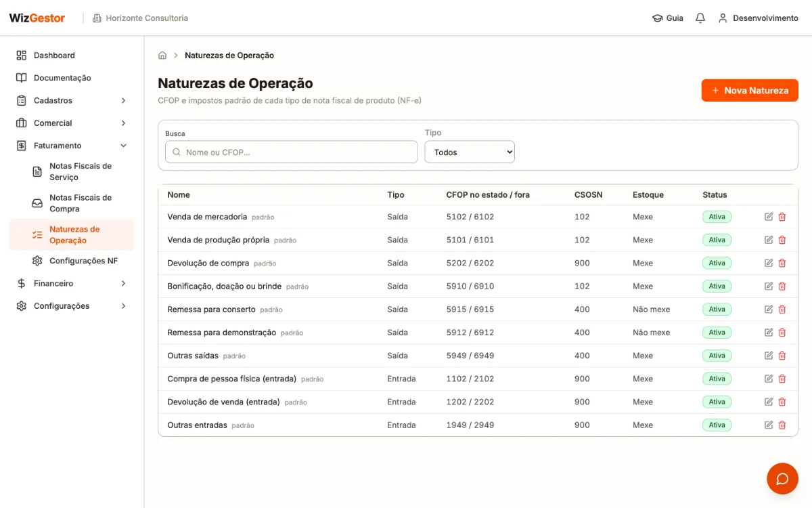
Task: Edit the Venda de mercadoria row
Action: pyautogui.click(x=769, y=217)
